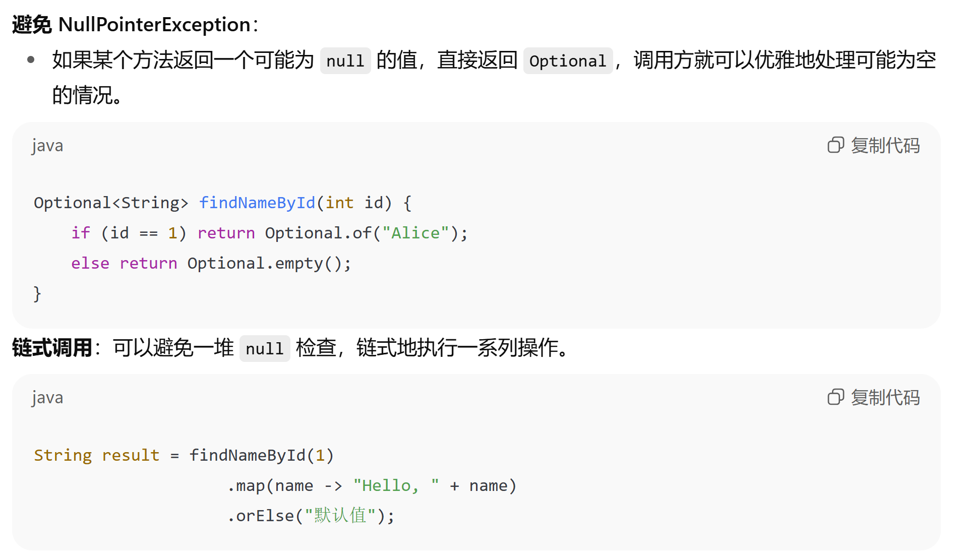Click the copy icon in the first code block

835,145
